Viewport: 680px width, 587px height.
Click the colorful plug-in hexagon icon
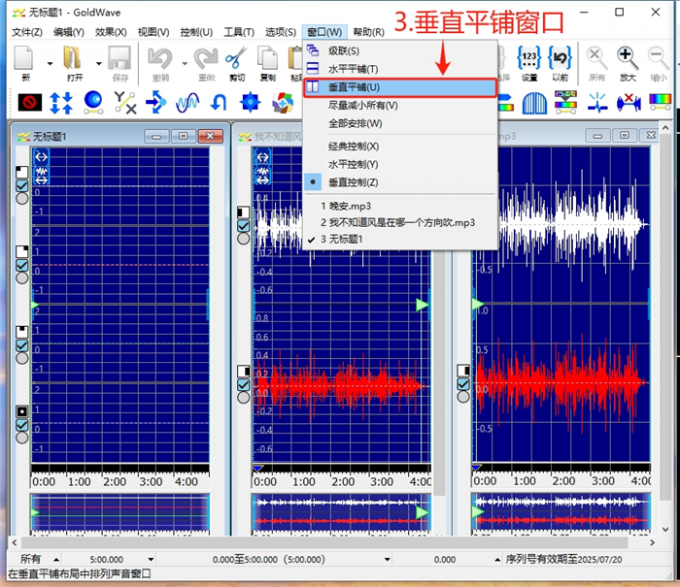(283, 103)
